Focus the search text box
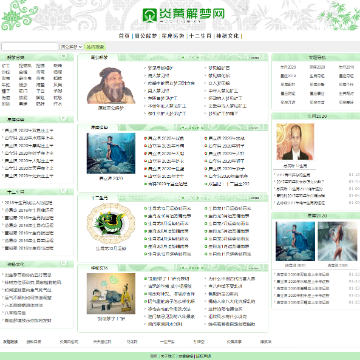The image size is (360, 360). tap(30, 47)
